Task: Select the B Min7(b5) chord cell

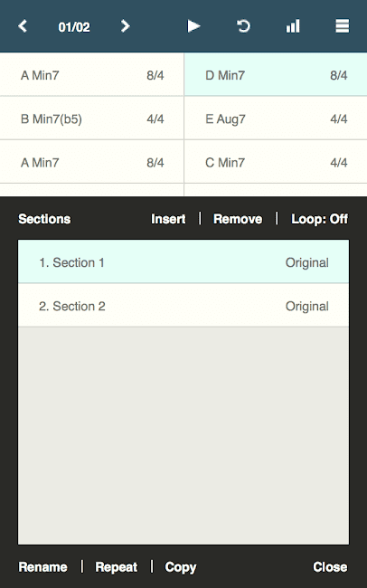Action: pos(92,119)
